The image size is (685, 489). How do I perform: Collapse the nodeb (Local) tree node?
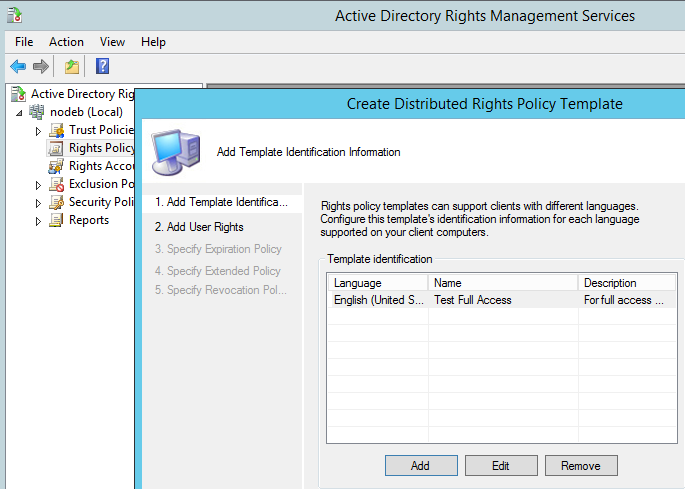tap(19, 113)
